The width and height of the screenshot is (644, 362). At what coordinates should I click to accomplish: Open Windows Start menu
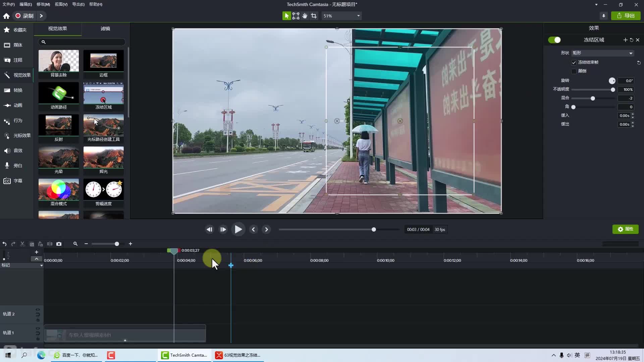click(8, 355)
